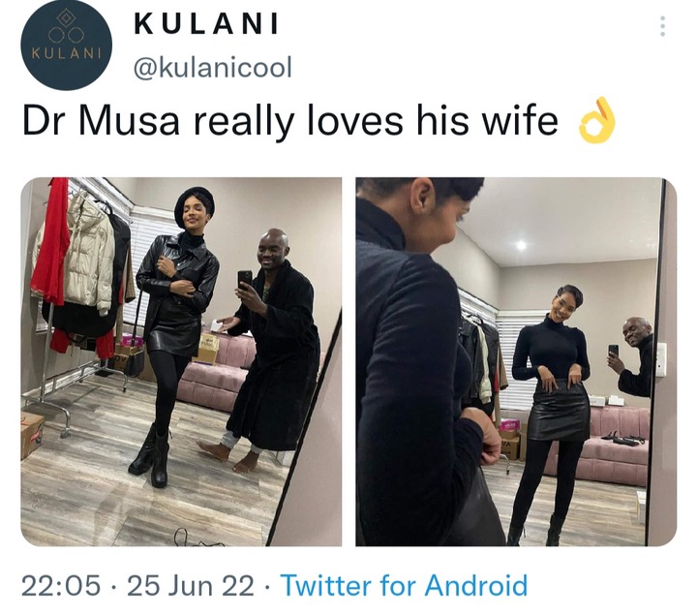The height and width of the screenshot is (616, 697).
Task: Click the woman's black beret in the selfie
Action: (195, 206)
